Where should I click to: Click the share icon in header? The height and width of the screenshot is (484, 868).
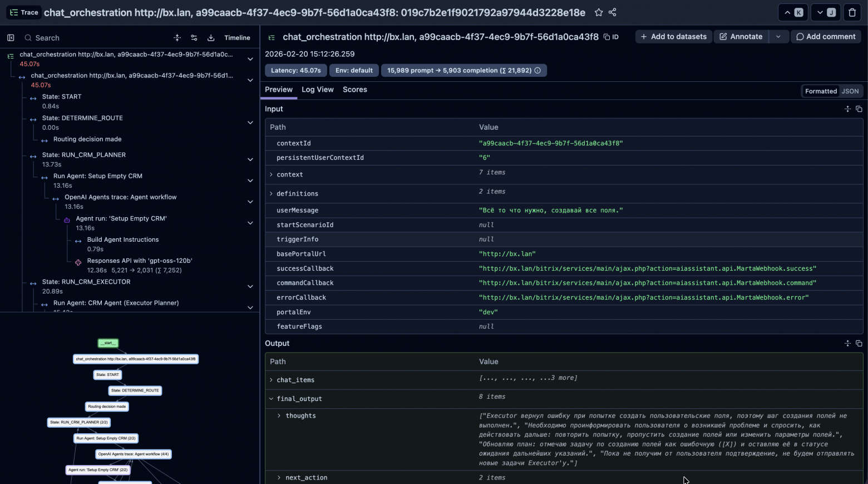[613, 12]
